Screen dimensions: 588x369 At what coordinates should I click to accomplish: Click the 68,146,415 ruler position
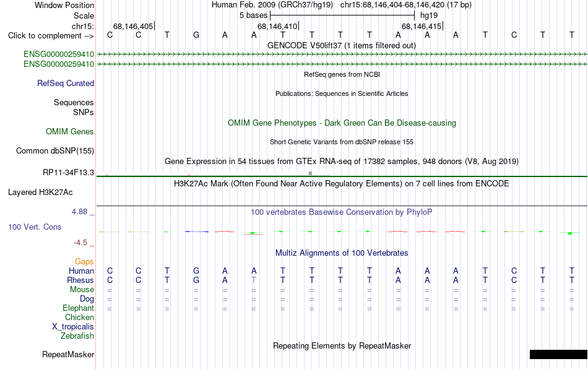click(x=422, y=26)
